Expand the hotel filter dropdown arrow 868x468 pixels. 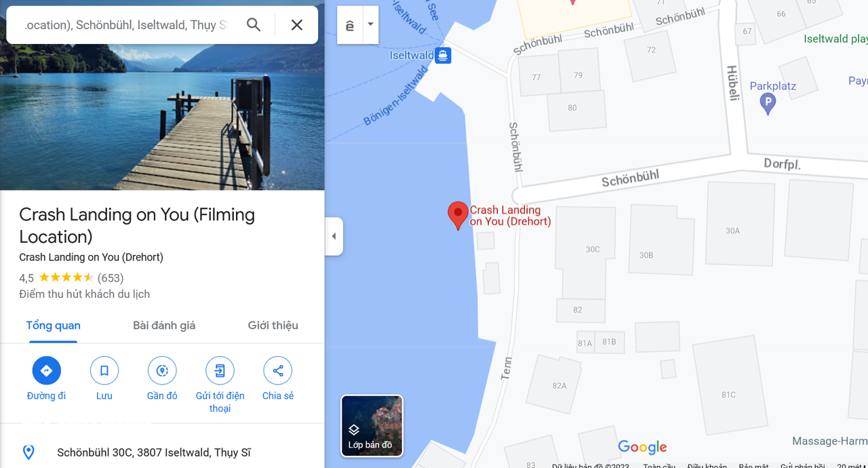click(x=370, y=24)
